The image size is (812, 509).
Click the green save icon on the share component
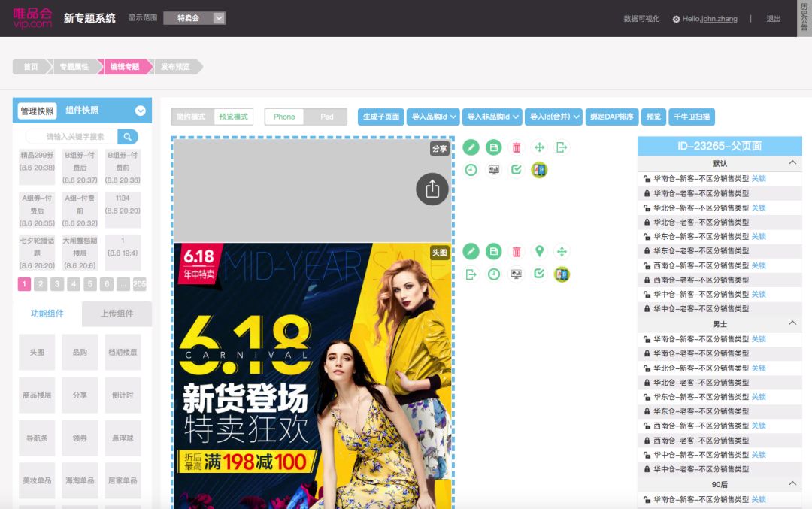(x=494, y=147)
